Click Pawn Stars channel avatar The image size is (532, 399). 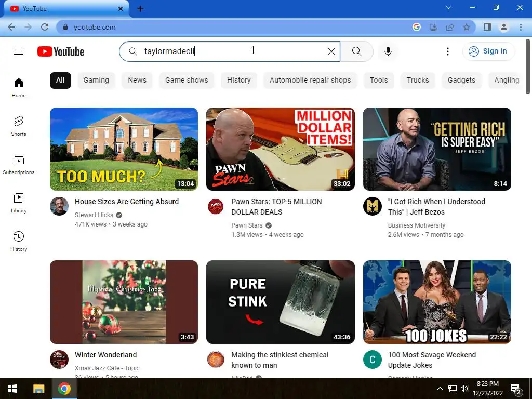[216, 206]
